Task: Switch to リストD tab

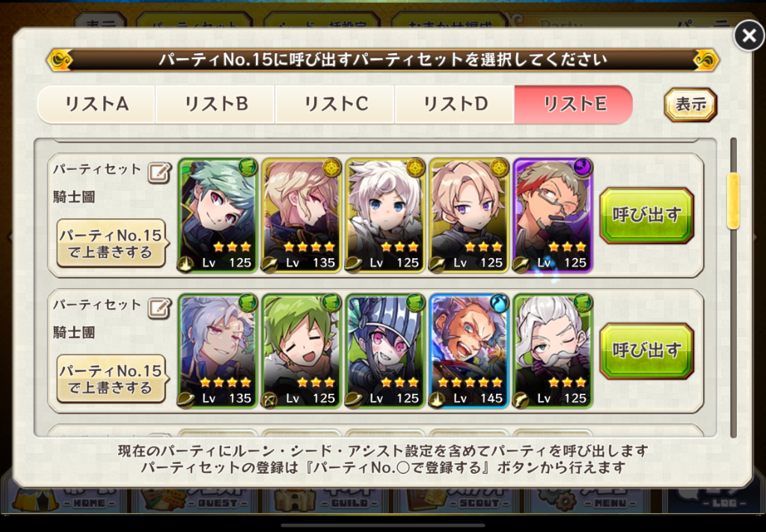Action: (x=455, y=104)
